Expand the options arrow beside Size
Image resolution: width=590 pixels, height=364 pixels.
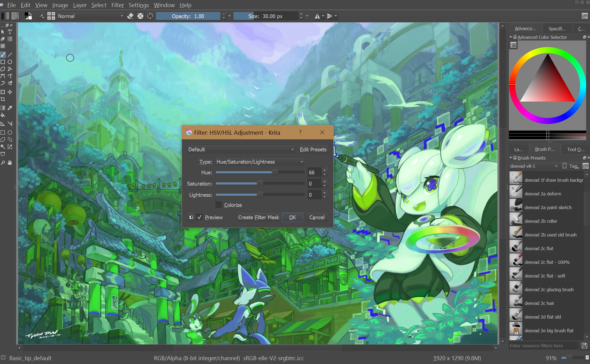[x=307, y=16]
